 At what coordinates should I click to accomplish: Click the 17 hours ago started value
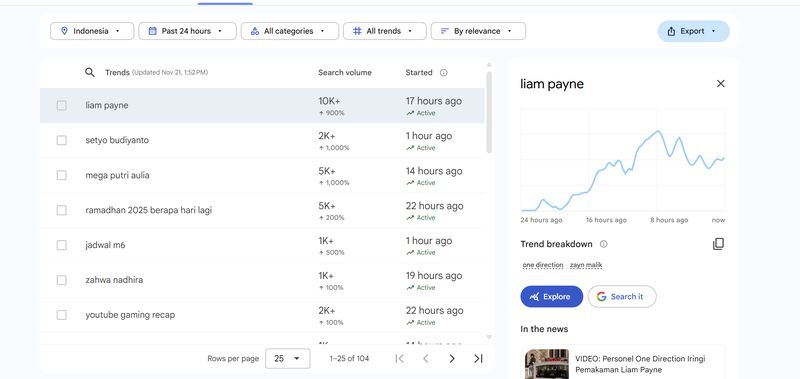434,101
